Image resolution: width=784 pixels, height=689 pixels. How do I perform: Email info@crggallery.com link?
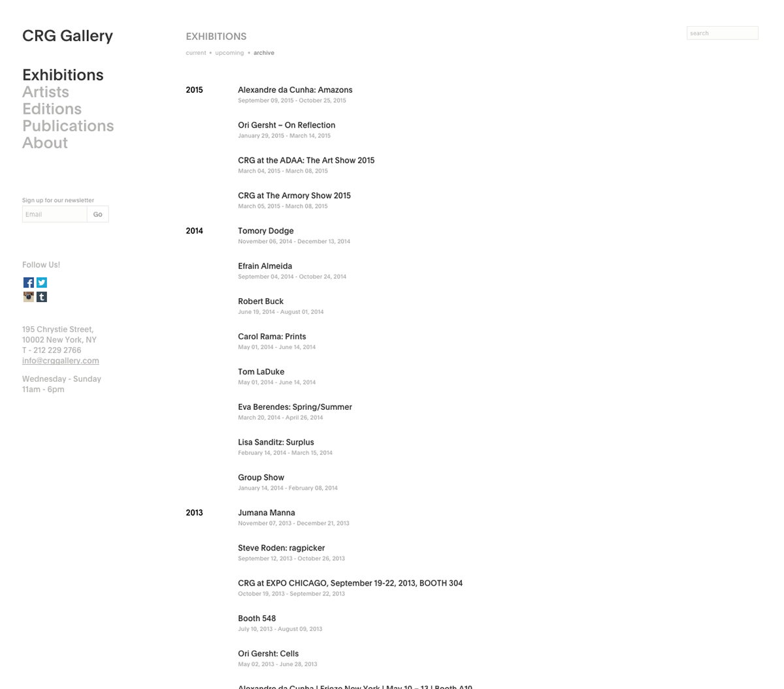tap(61, 361)
